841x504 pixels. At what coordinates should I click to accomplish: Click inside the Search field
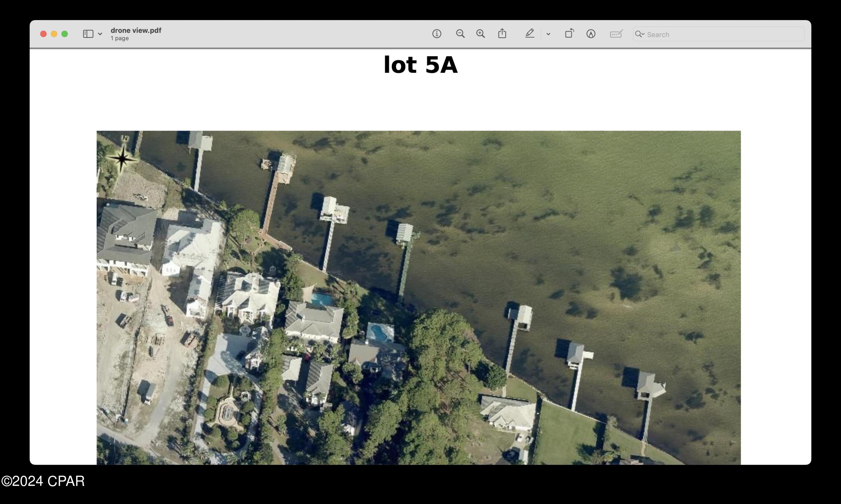point(724,34)
